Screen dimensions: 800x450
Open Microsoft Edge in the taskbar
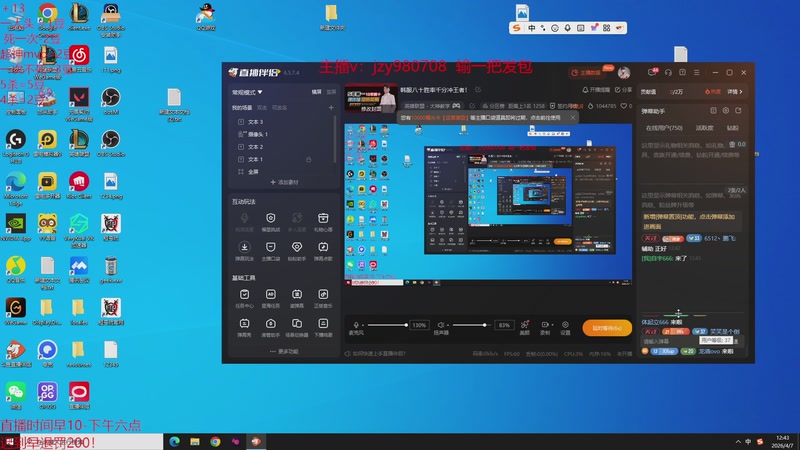(174, 441)
